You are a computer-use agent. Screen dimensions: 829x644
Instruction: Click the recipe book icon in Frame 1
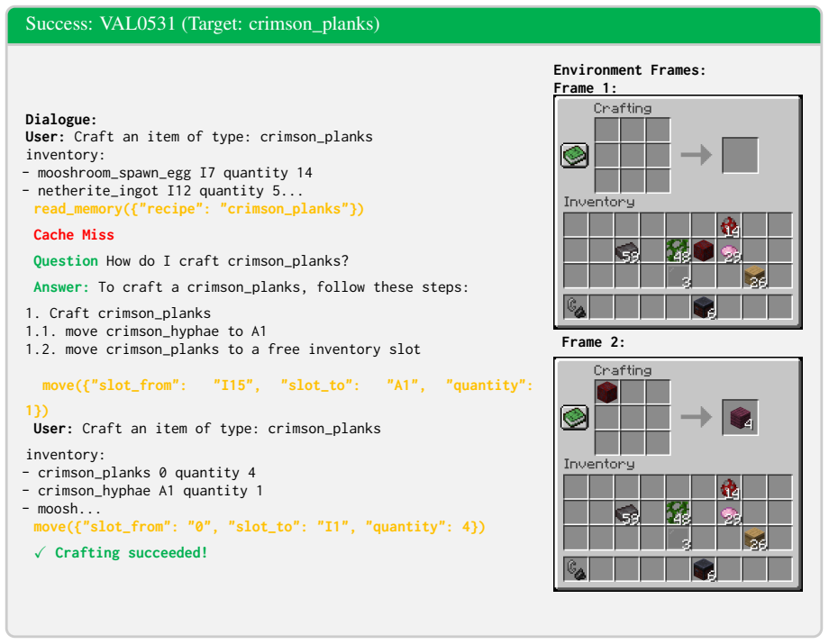(x=575, y=155)
